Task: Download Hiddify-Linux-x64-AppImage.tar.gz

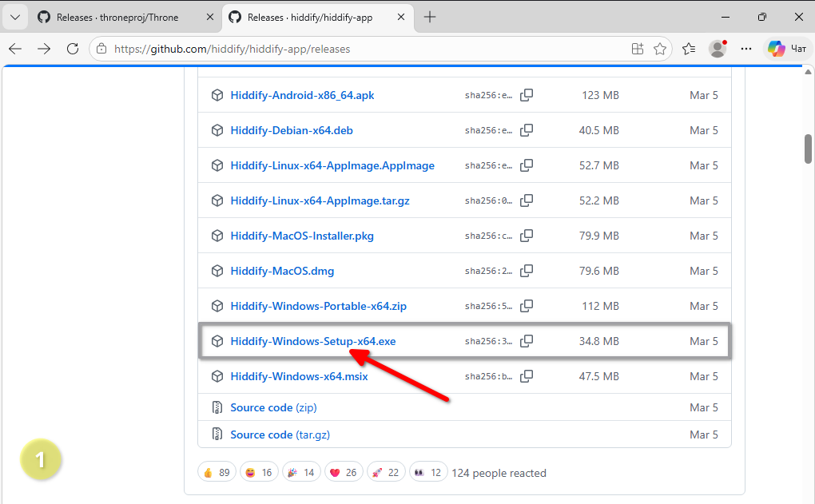Action: pos(320,200)
